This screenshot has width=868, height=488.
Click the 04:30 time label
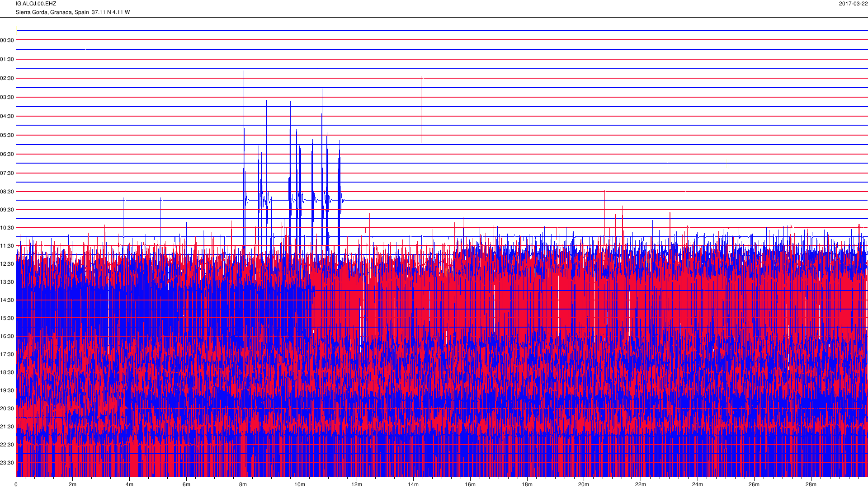click(x=7, y=116)
